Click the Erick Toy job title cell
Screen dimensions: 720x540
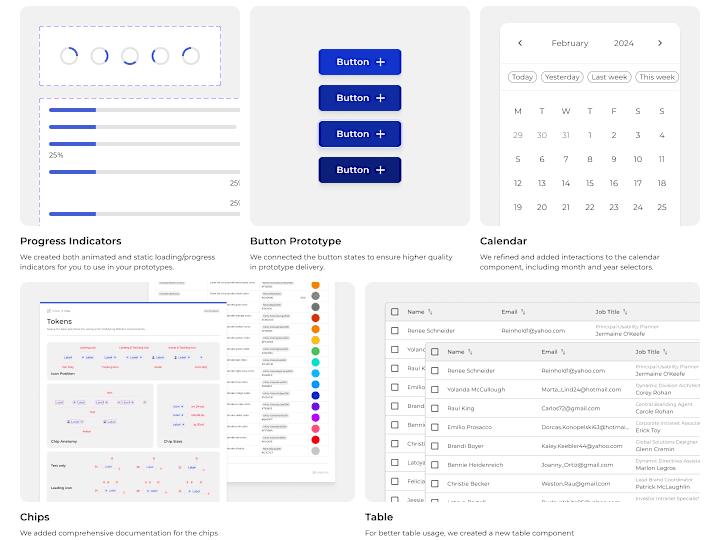tap(647, 430)
